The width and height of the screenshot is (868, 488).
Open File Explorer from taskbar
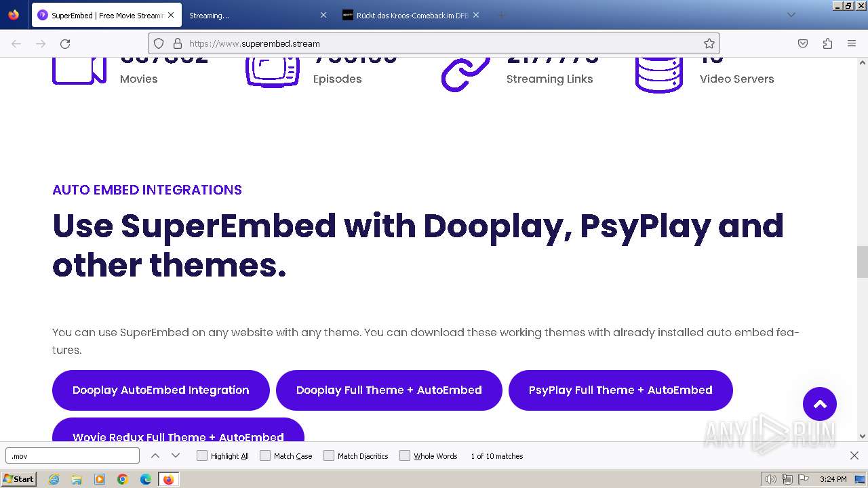pos(77,479)
